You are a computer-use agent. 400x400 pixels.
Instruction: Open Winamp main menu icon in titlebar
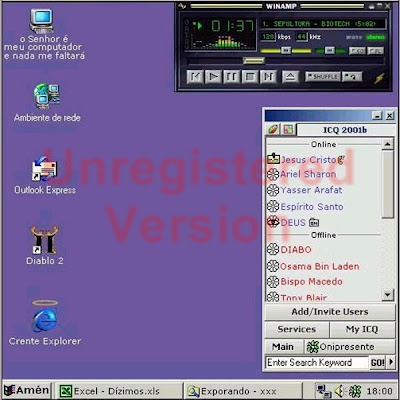tap(182, 6)
